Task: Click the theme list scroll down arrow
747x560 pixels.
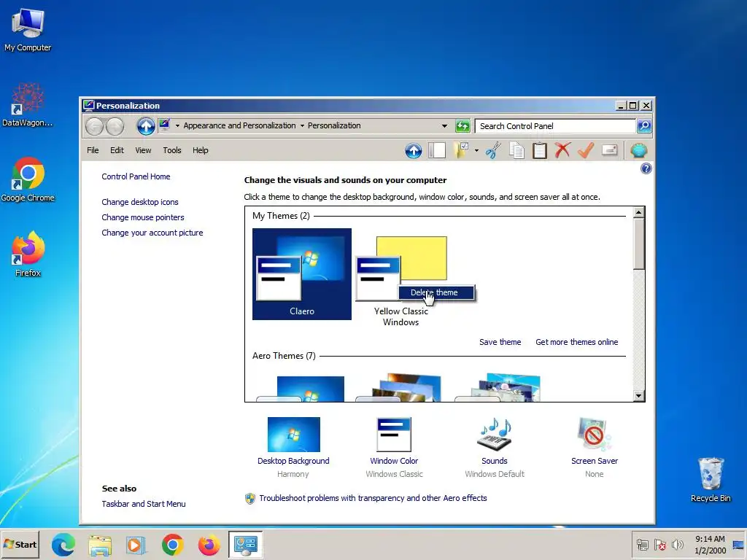Action: [x=639, y=396]
